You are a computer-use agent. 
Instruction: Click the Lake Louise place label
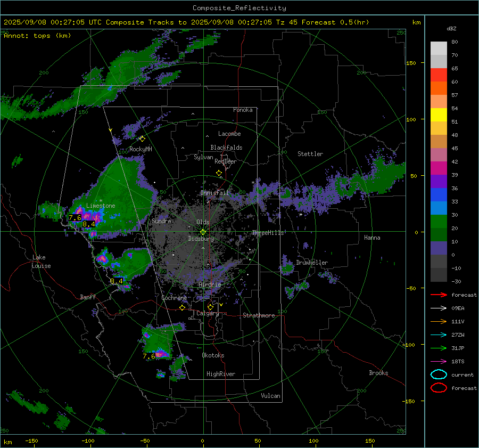[41, 262]
